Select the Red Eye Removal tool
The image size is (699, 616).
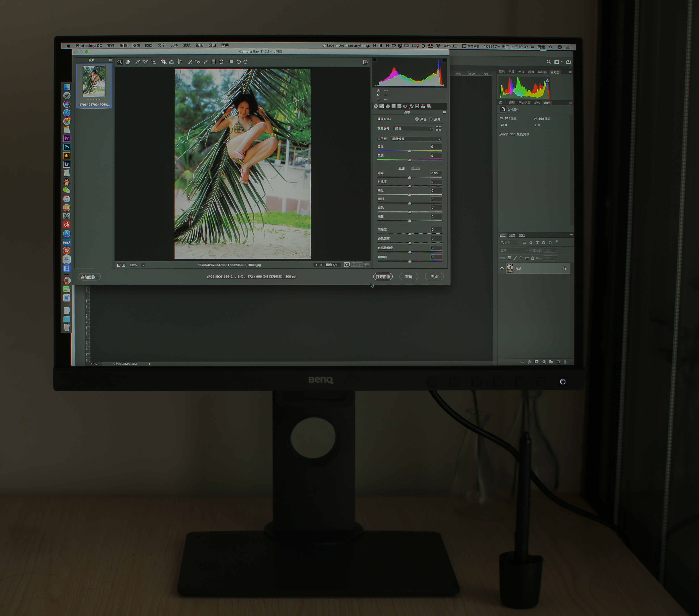198,62
